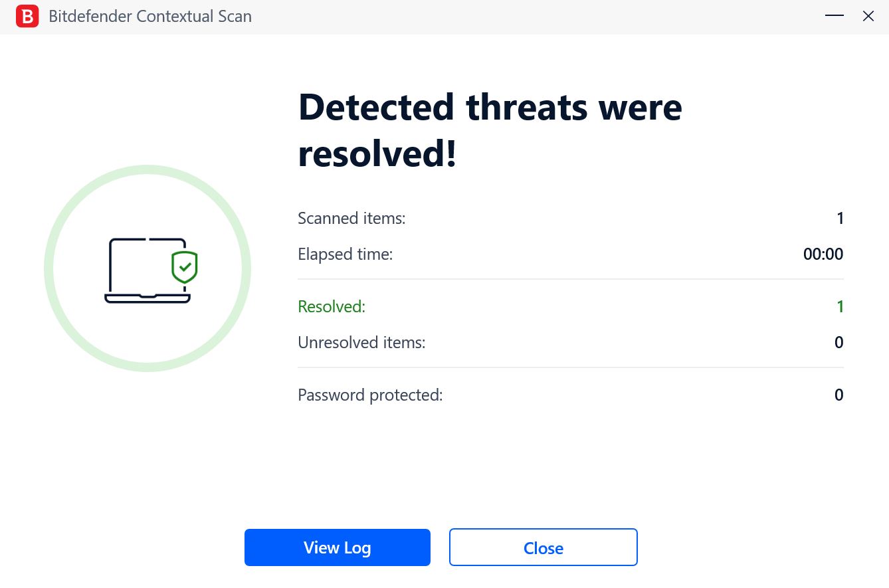
Task: Minimize the Contextual Scan window
Action: tap(835, 16)
